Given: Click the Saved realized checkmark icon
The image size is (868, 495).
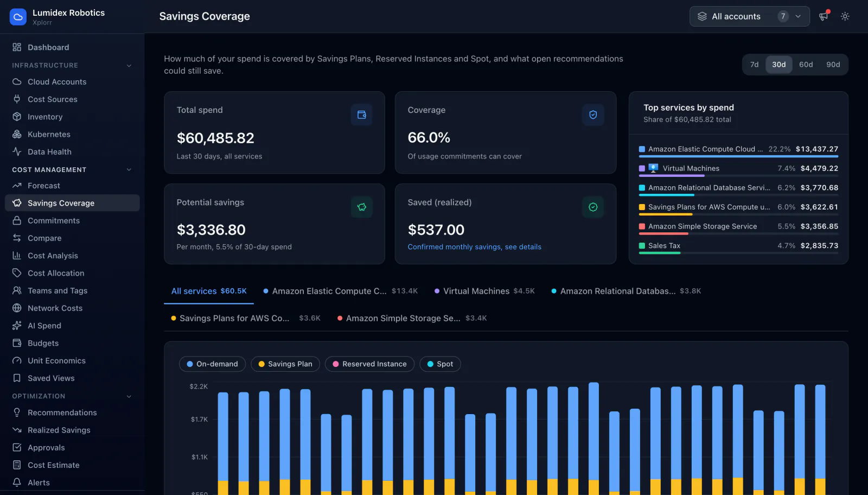Looking at the screenshot, I should 593,207.
